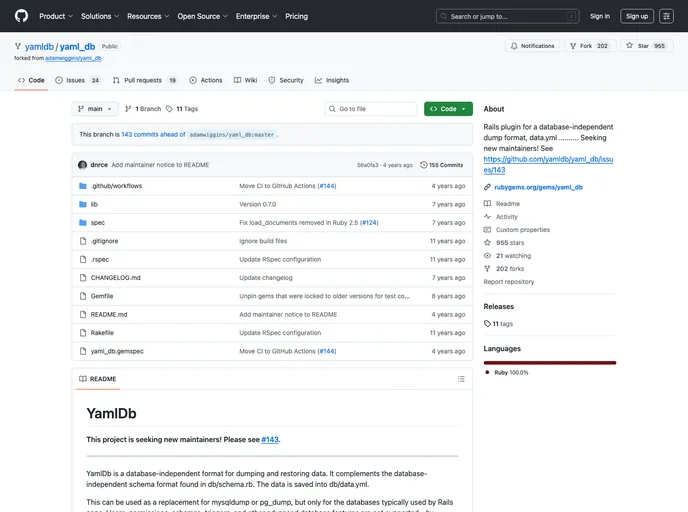This screenshot has width=688, height=512.
Task: Open forked-from adamwiggins/yaml_db link
Action: pos(73,58)
